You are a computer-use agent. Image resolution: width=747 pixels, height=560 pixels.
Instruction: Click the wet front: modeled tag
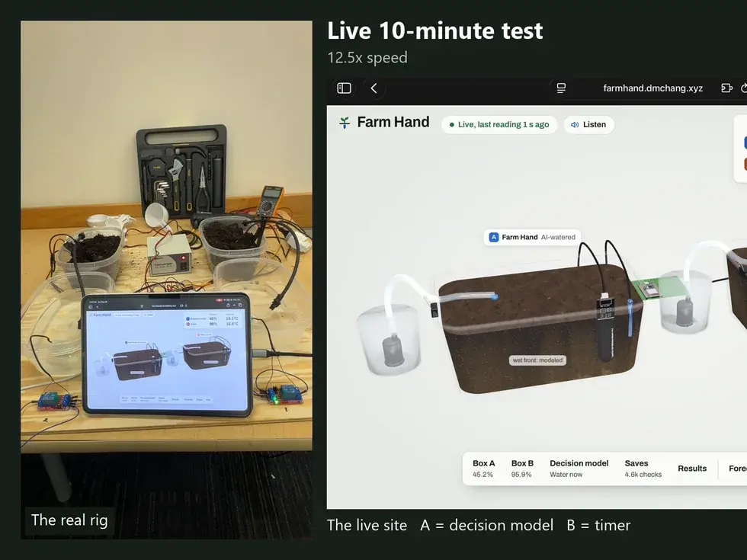(537, 360)
